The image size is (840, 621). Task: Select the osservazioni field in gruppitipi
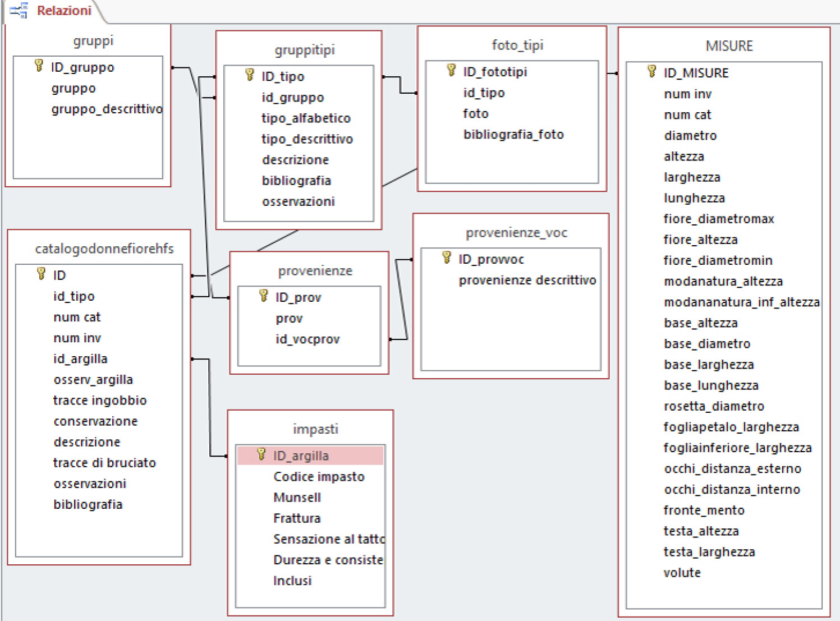pyautogui.click(x=299, y=201)
